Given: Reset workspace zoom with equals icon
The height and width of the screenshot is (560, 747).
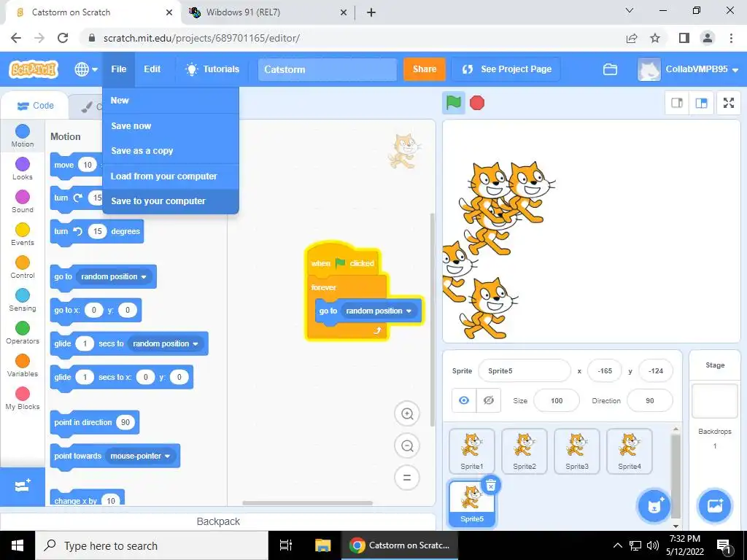Looking at the screenshot, I should 407,478.
